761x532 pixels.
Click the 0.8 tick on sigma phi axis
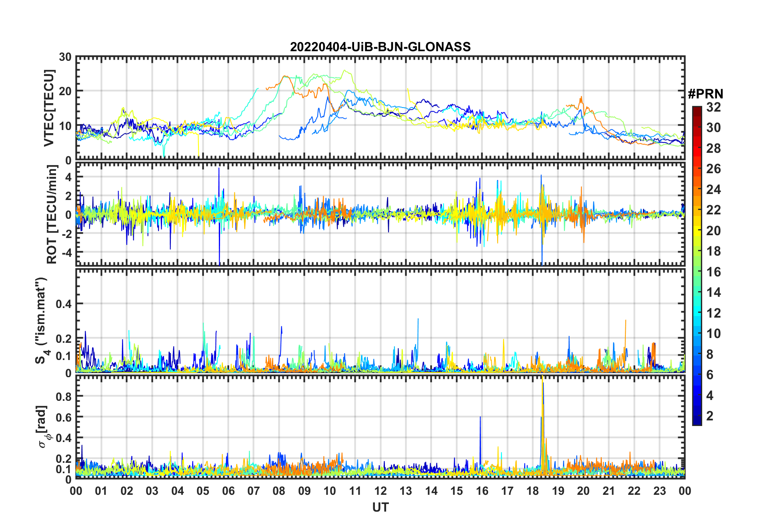pyautogui.click(x=63, y=396)
